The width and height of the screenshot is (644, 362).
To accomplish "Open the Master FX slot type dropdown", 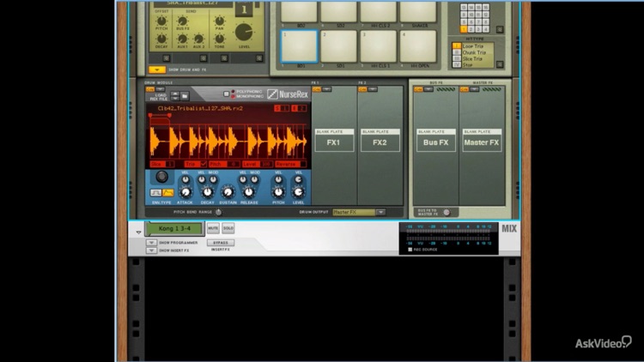I will click(x=474, y=89).
